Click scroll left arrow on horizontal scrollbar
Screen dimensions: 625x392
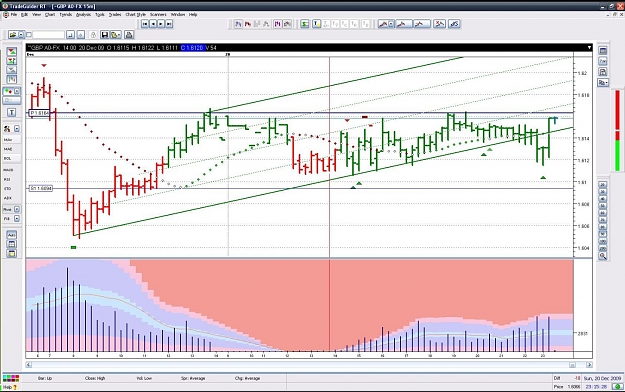coord(29,364)
